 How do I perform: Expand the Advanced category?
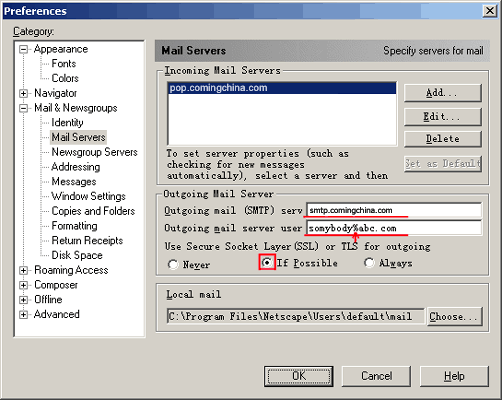click(x=23, y=314)
